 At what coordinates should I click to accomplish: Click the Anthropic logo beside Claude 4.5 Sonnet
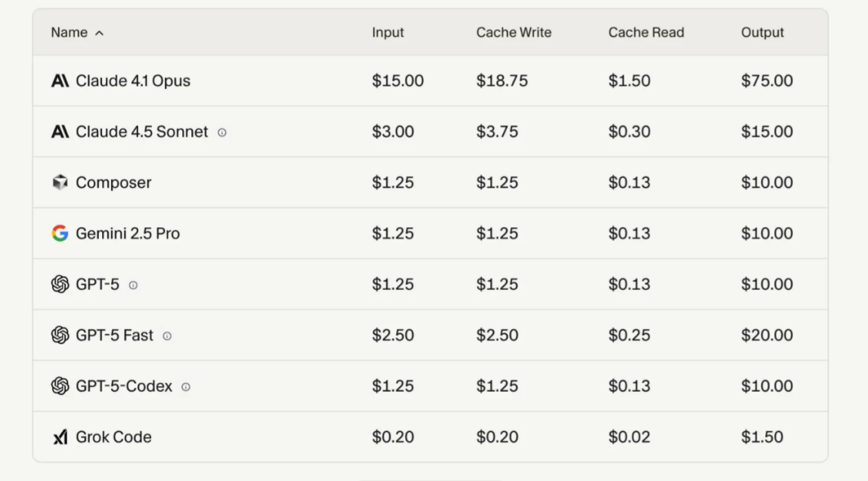[x=59, y=132]
